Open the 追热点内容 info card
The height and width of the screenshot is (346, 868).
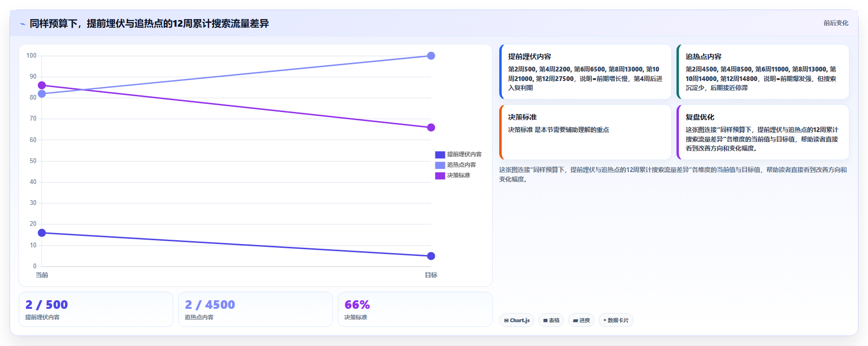[763, 72]
